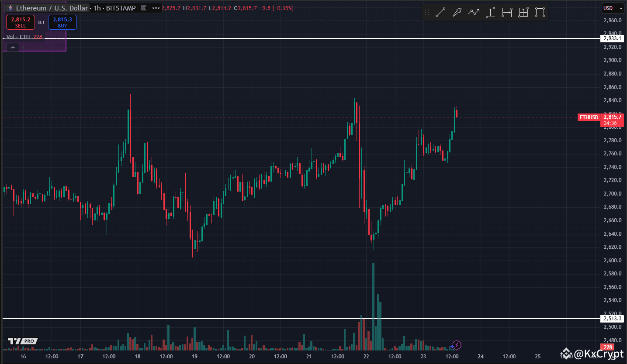Collapse the volume pane with the chevron button
This screenshot has height=364, width=627.
click(12, 47)
